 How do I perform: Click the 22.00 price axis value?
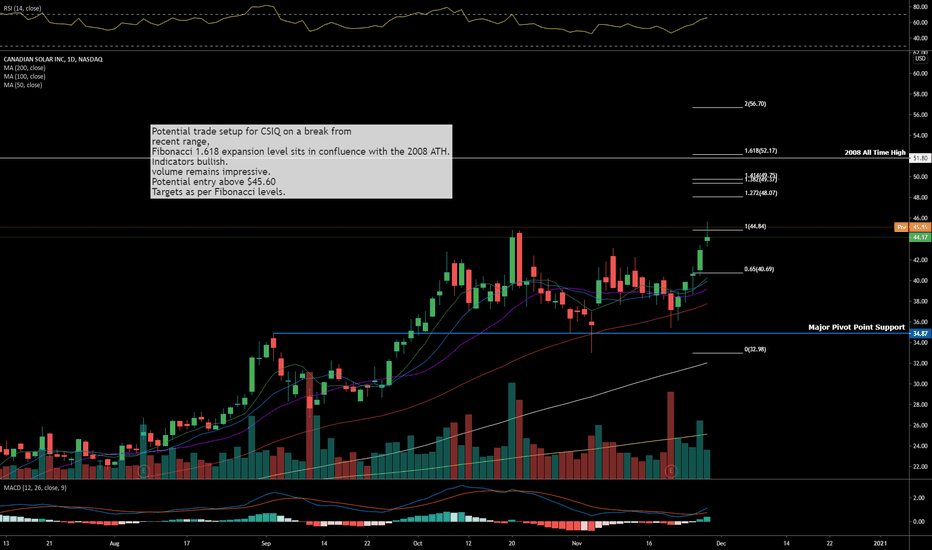coord(920,467)
